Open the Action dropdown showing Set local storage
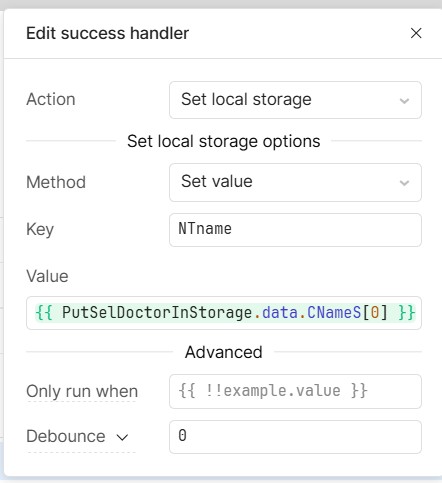The height and width of the screenshot is (483, 442). click(x=295, y=100)
